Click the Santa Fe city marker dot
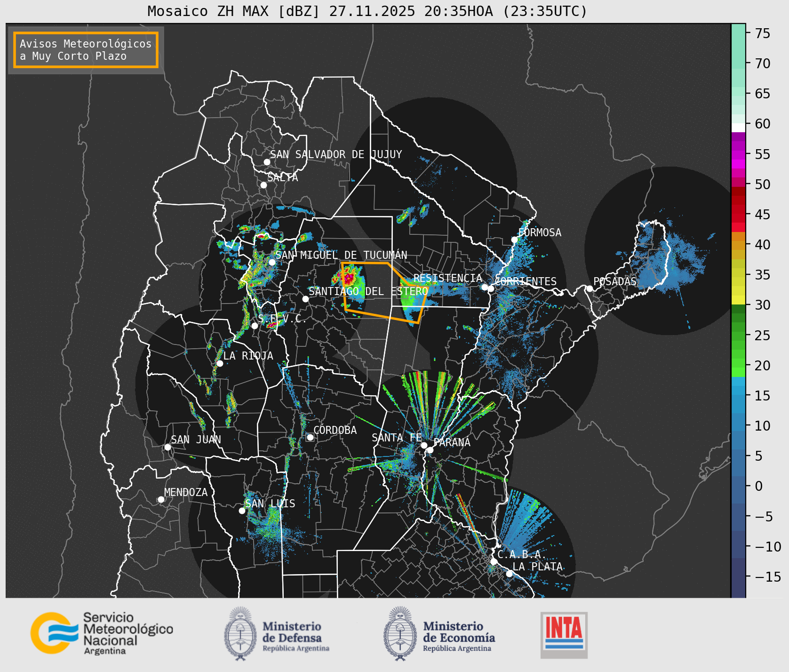This screenshot has width=789, height=672. click(x=424, y=445)
